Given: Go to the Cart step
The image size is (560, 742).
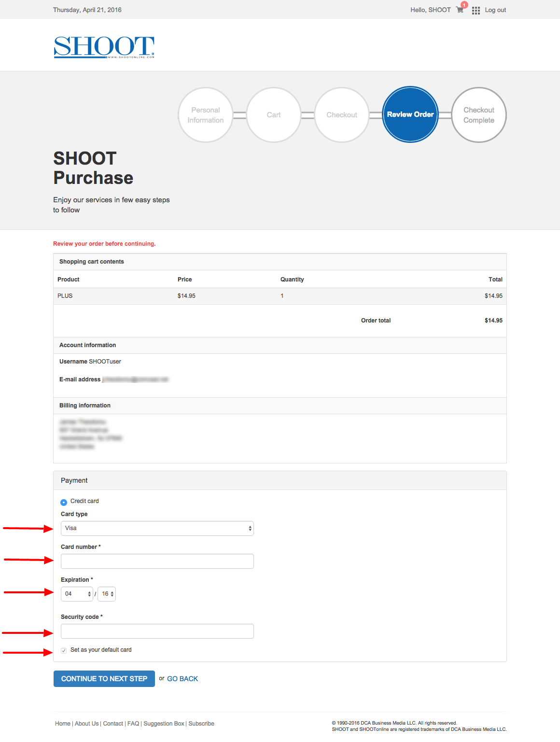Looking at the screenshot, I should pos(274,115).
